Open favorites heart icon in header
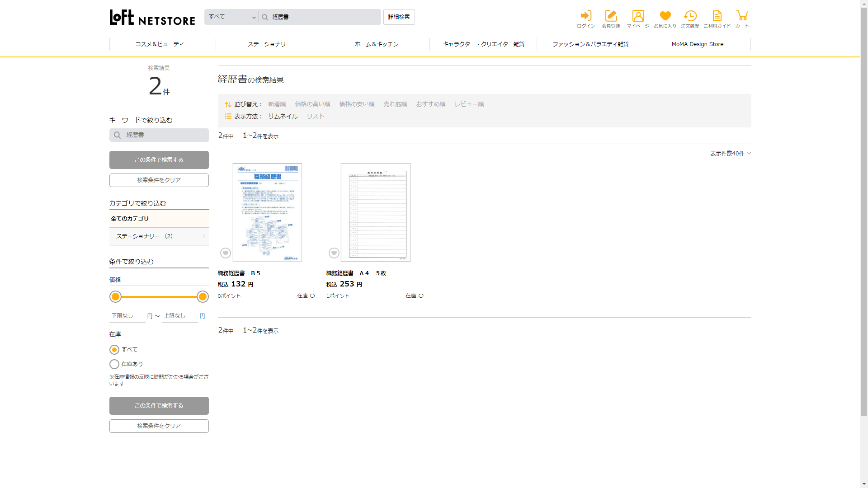 [665, 16]
